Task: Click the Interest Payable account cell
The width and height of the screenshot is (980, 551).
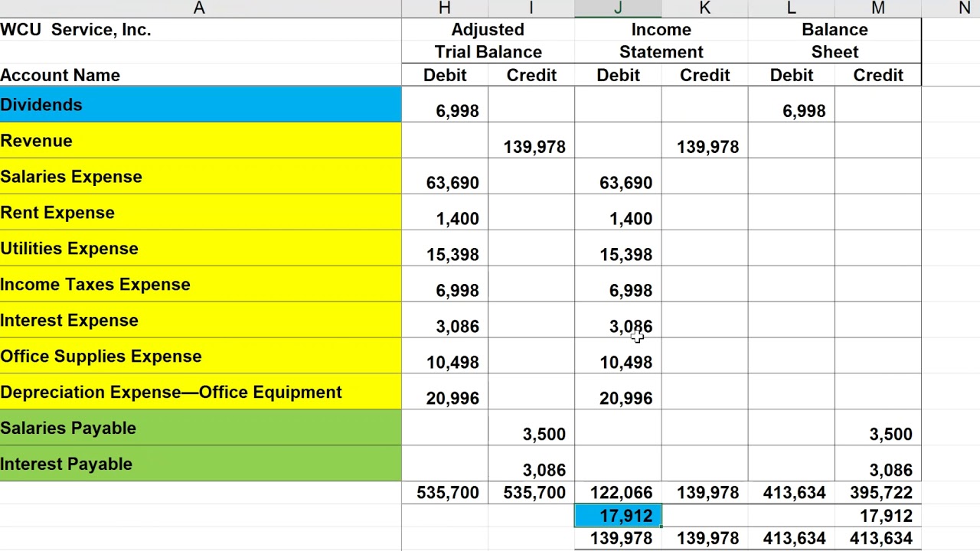Action: tap(200, 465)
